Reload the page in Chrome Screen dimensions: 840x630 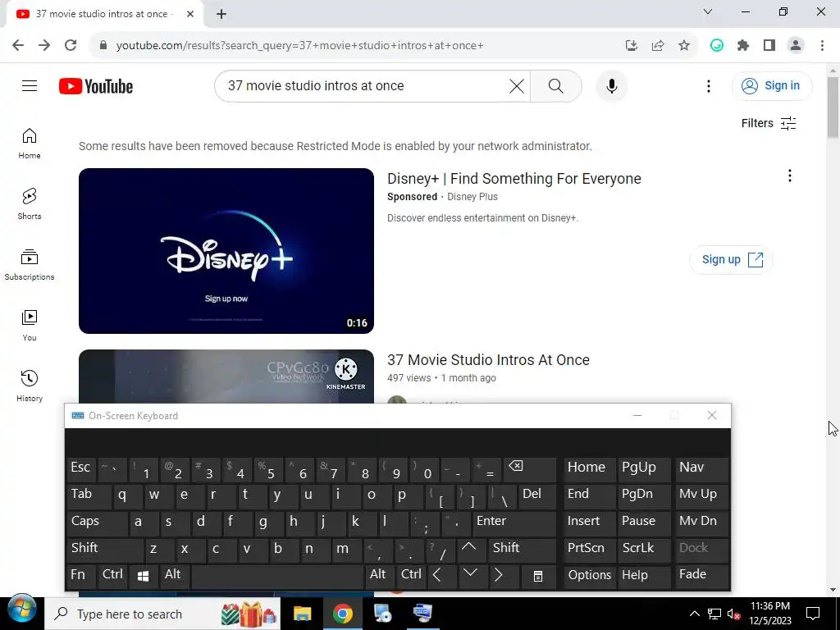(x=71, y=45)
